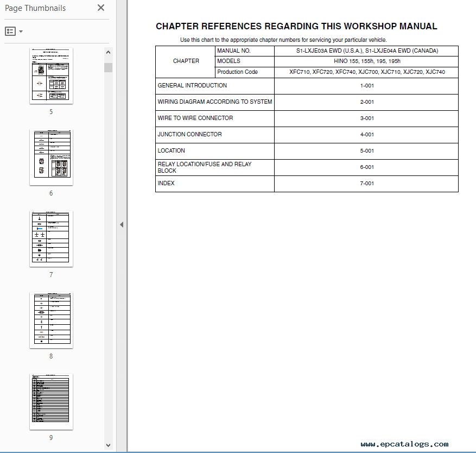This screenshot has height=453, width=476.
Task: Click the 'MANUAL NO.' header cell
Action: [245, 51]
